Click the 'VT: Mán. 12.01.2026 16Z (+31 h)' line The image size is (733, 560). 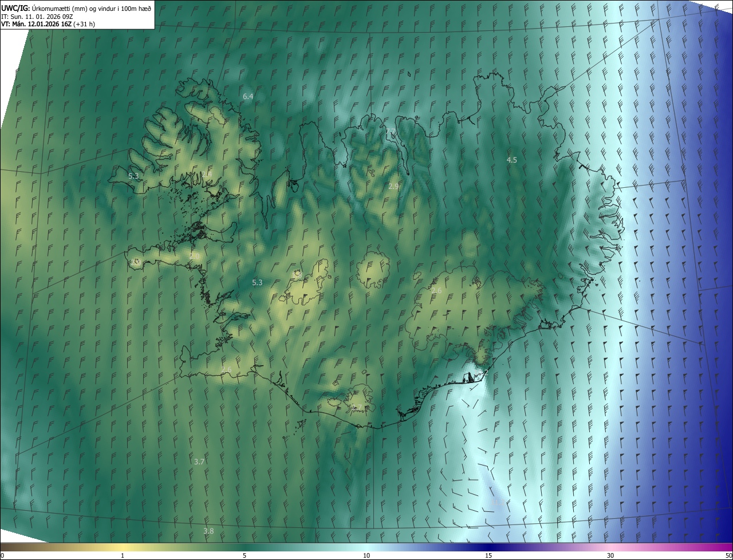(48, 24)
